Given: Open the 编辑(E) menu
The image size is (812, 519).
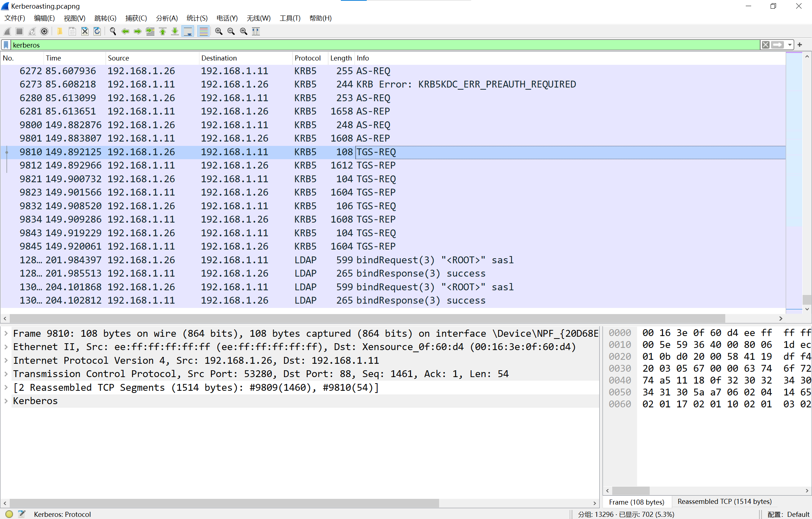Looking at the screenshot, I should coord(44,18).
